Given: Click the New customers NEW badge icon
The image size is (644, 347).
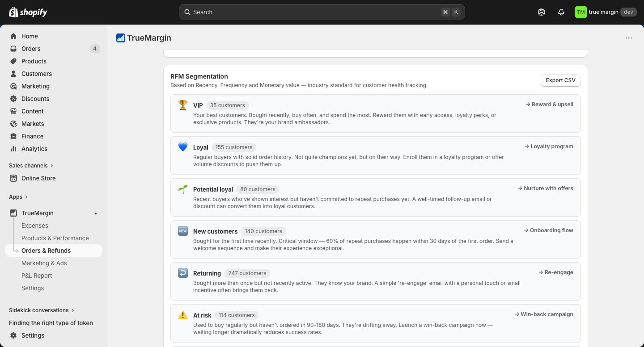Looking at the screenshot, I should (x=183, y=231).
